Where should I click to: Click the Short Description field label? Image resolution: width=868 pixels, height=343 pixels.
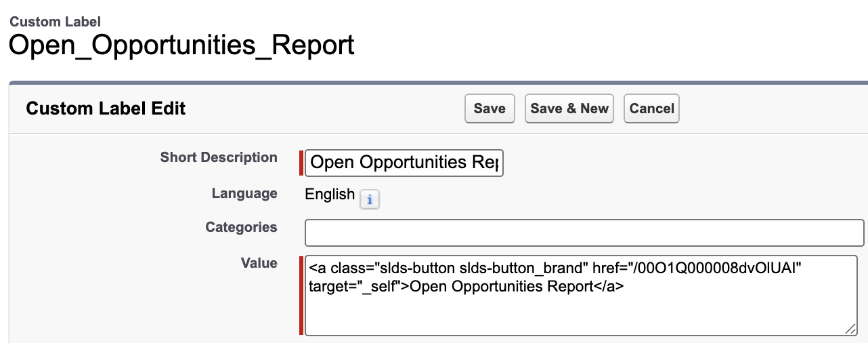coord(219,157)
